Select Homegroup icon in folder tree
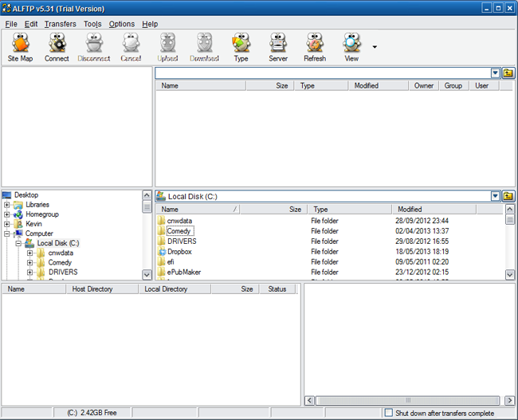 pos(18,214)
